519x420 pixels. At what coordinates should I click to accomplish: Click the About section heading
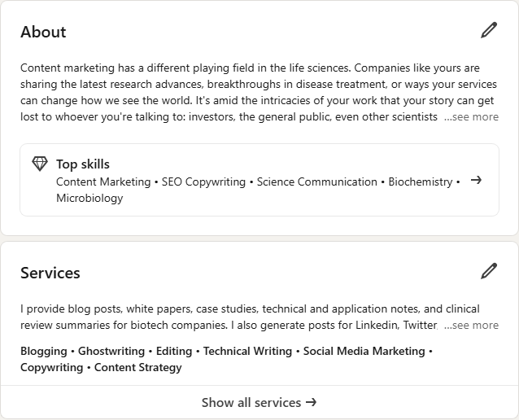(43, 32)
